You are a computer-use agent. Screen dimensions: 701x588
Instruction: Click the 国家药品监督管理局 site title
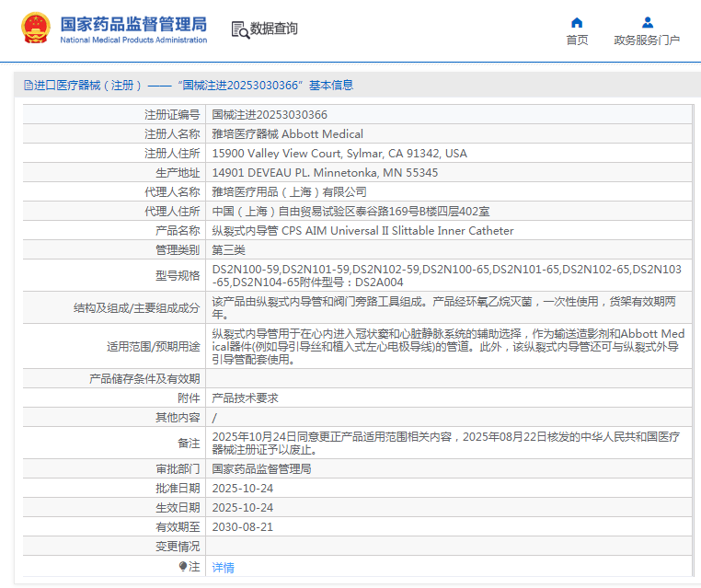coord(133,24)
